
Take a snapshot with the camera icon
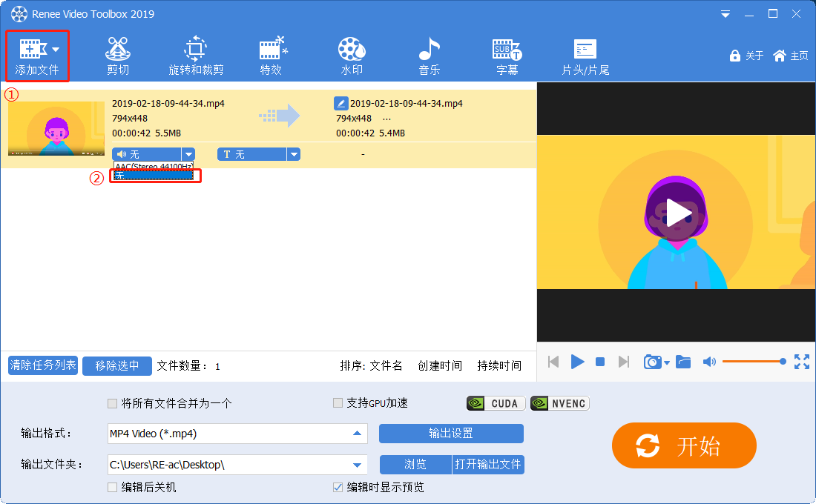(652, 362)
